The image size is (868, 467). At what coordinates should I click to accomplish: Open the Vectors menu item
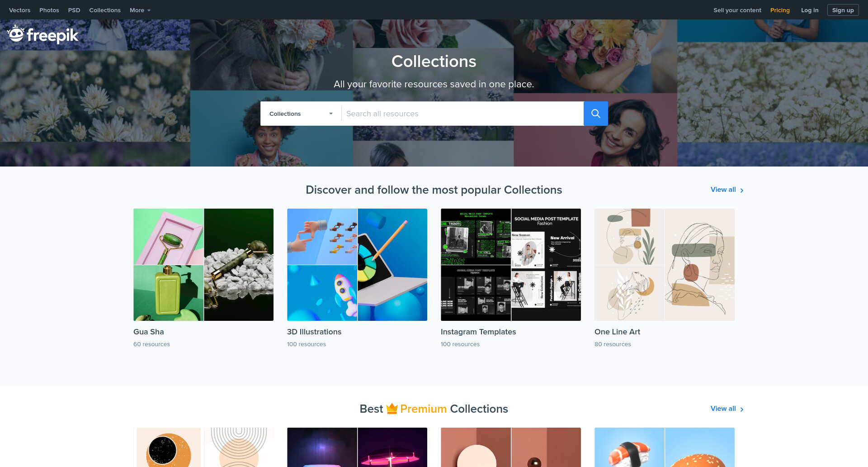coord(20,10)
